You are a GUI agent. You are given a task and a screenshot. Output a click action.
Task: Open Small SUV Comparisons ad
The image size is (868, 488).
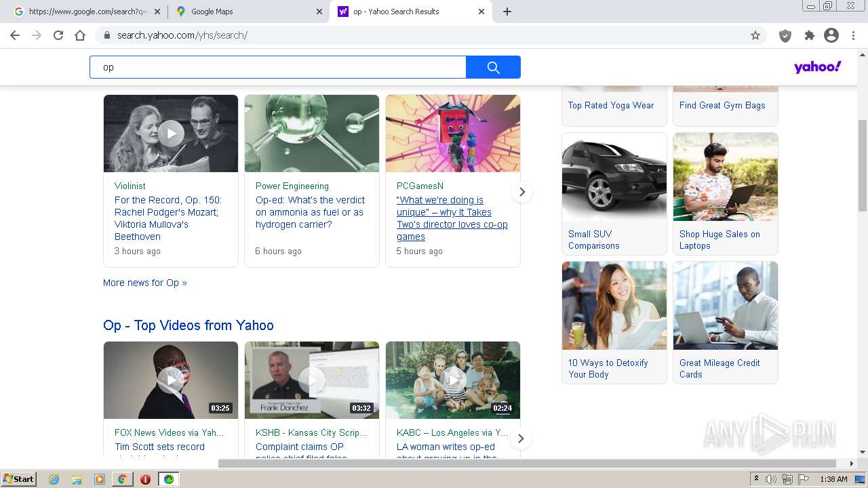tap(614, 193)
